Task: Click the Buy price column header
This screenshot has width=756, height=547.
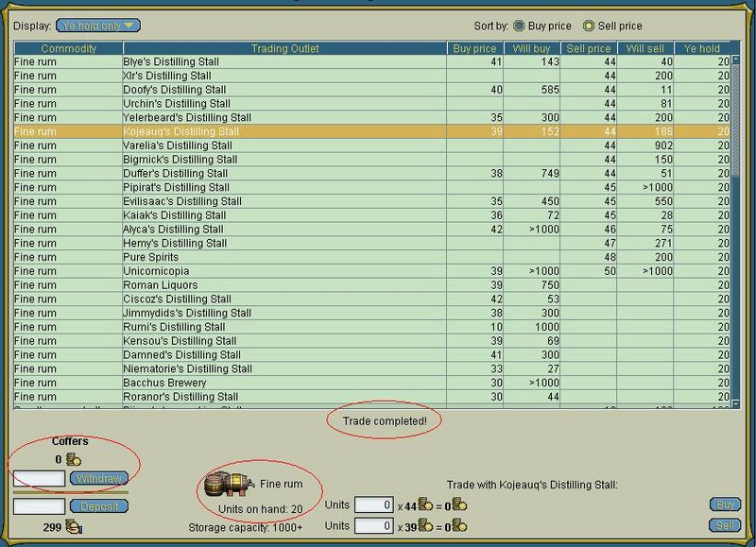Action: tap(475, 48)
